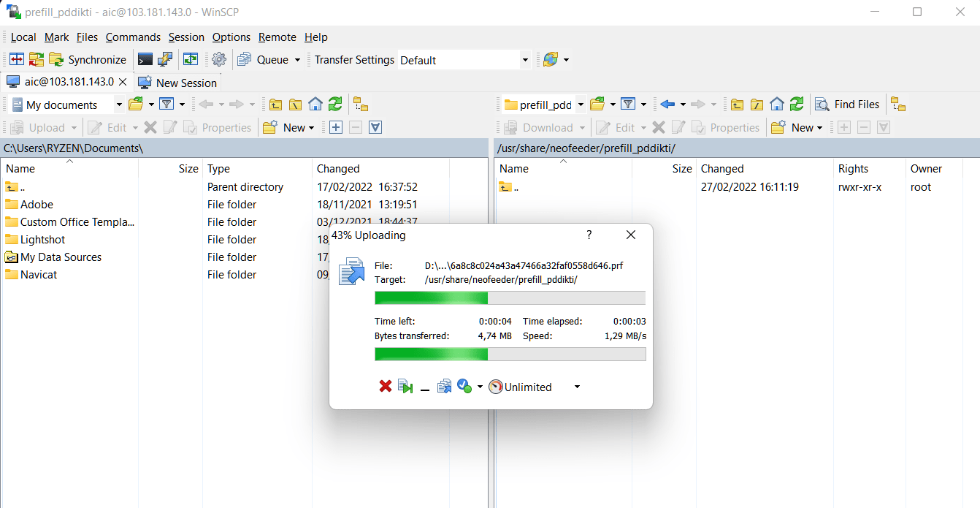Move upload to the background queue
The height and width of the screenshot is (508, 980).
click(x=444, y=387)
